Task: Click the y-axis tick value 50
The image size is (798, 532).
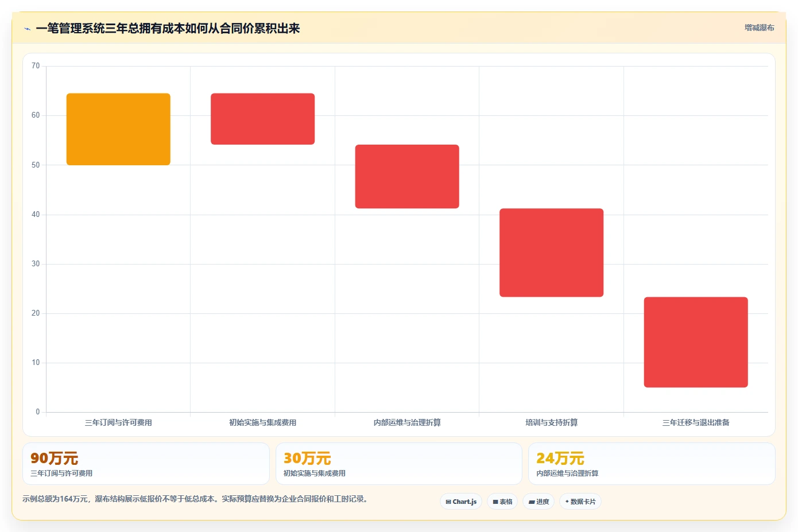Action: 36,165
